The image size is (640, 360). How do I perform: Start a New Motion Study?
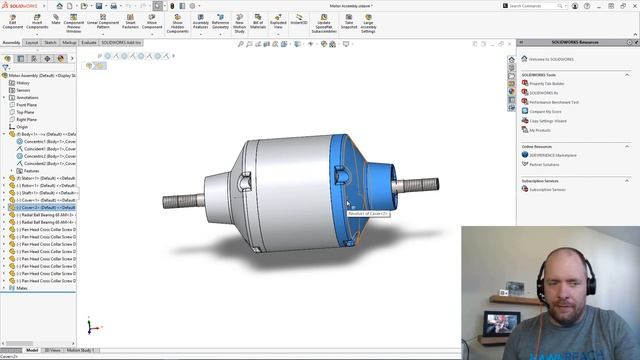point(240,23)
